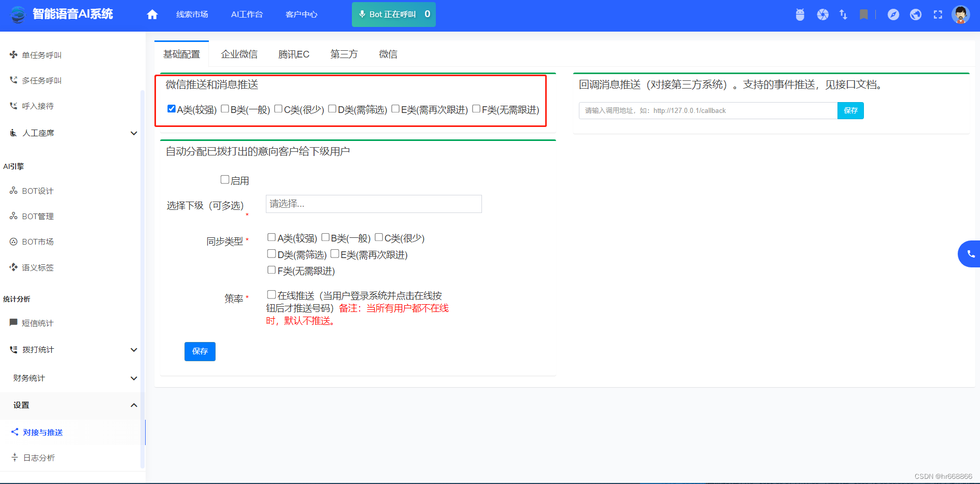Click the 短信统计 message icon
Screen dimensions: 980x484
click(13, 322)
